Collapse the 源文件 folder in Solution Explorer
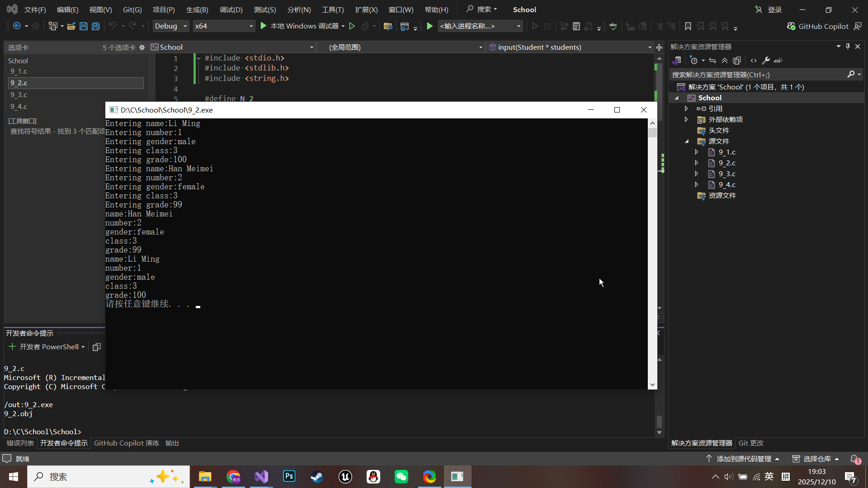The width and height of the screenshot is (868, 488). coord(687,141)
